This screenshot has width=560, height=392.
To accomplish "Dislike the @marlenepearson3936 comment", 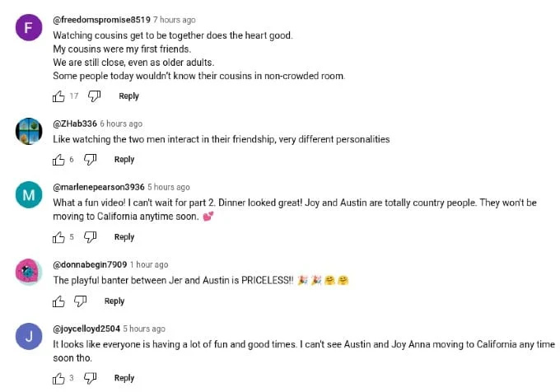I will point(90,237).
